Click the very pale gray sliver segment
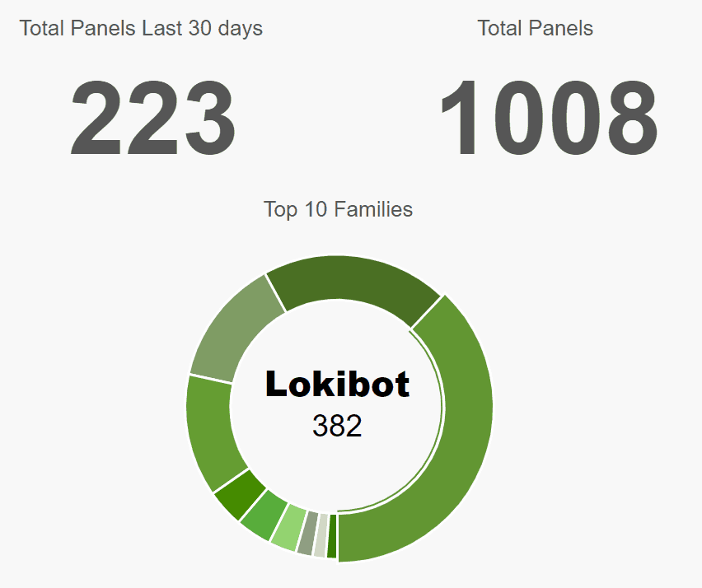 click(321, 535)
